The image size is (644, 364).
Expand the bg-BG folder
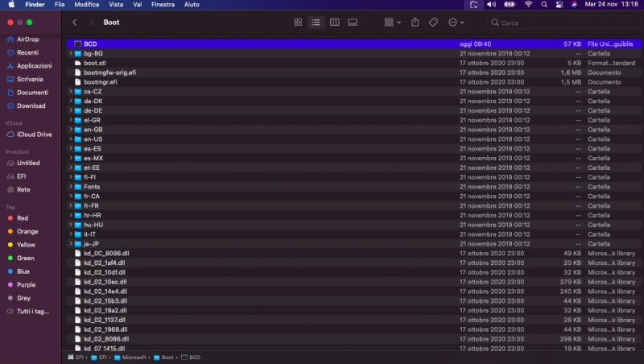(x=71, y=53)
